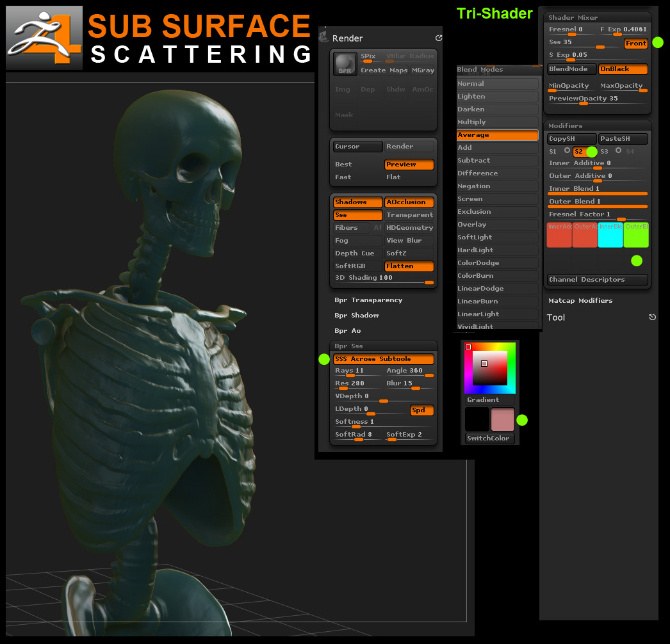Adjust the Fresnel Factor slider
The image size is (670, 644).
(x=598, y=215)
